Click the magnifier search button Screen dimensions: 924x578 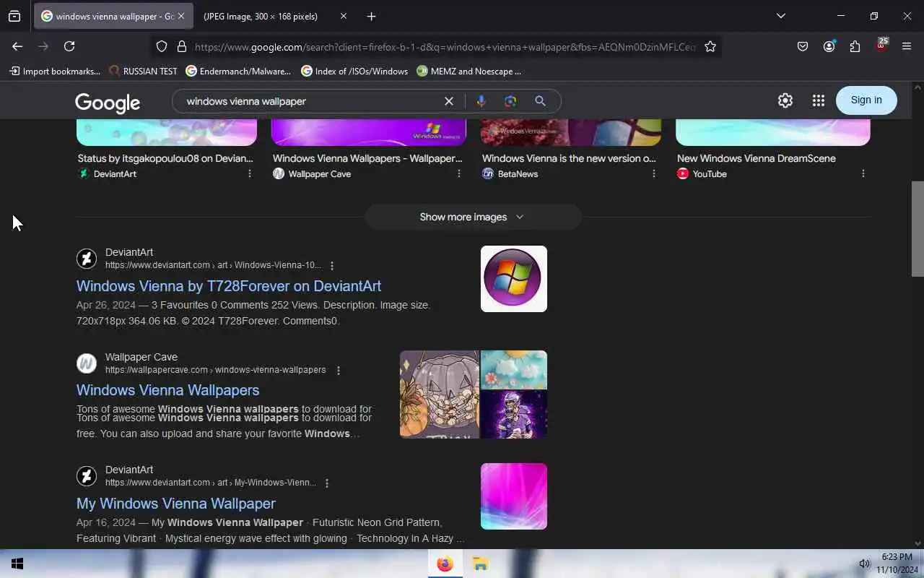(540, 101)
